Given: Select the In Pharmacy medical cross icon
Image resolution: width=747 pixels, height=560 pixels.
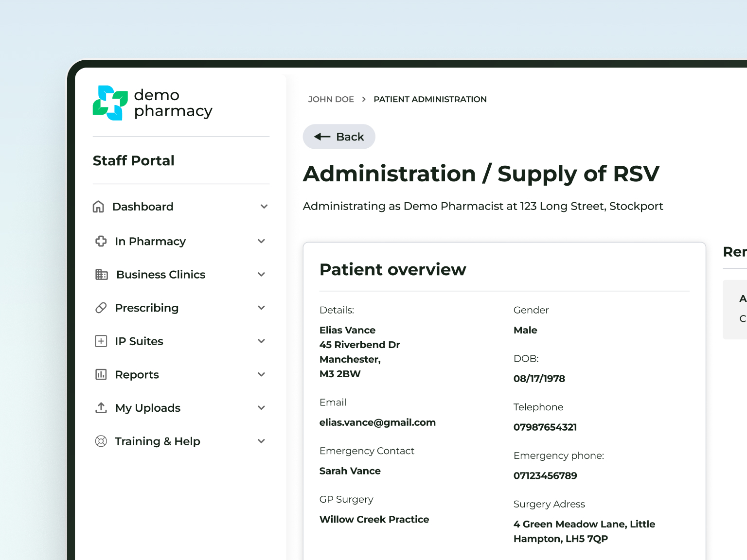Looking at the screenshot, I should [x=101, y=241].
